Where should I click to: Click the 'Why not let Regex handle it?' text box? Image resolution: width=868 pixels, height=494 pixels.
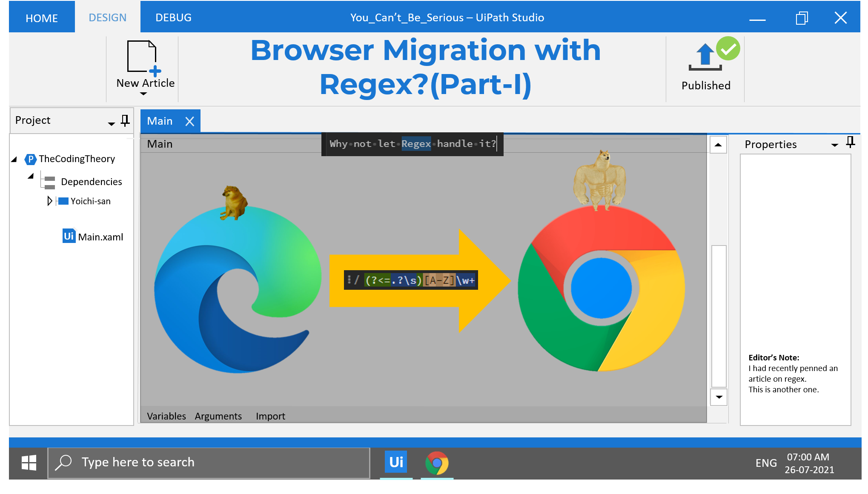[x=412, y=144]
